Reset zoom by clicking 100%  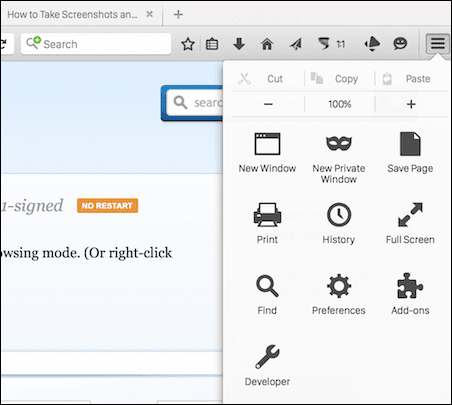340,104
